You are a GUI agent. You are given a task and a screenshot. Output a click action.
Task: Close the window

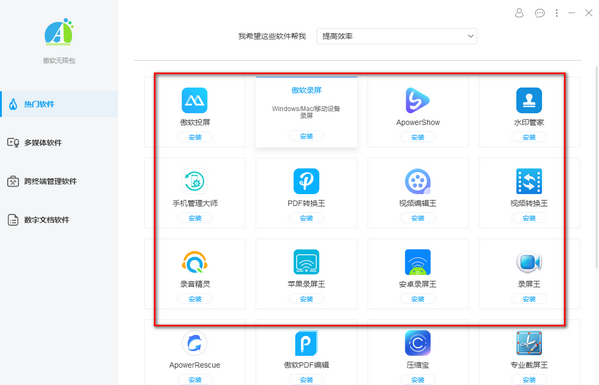(x=589, y=13)
